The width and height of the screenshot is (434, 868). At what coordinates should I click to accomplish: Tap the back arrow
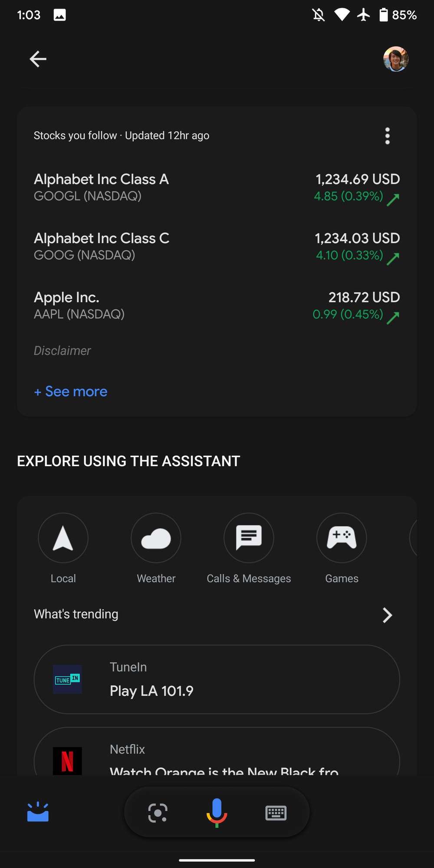click(38, 59)
